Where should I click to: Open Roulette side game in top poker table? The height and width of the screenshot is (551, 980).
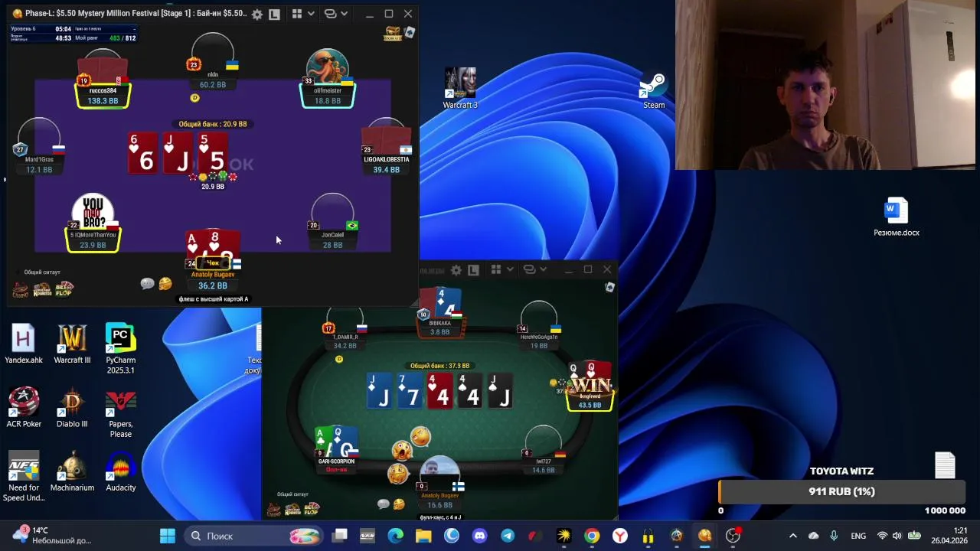(42, 289)
